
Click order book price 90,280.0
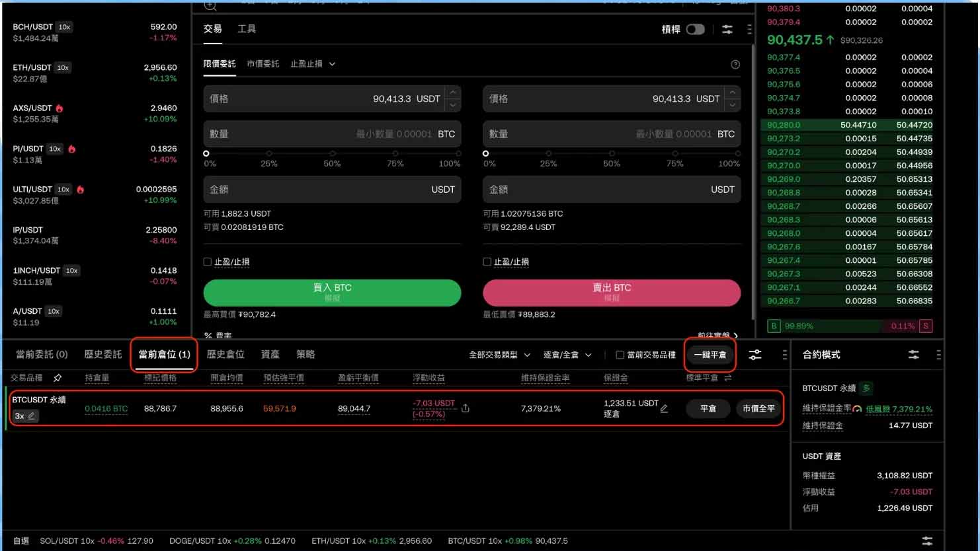[784, 125]
